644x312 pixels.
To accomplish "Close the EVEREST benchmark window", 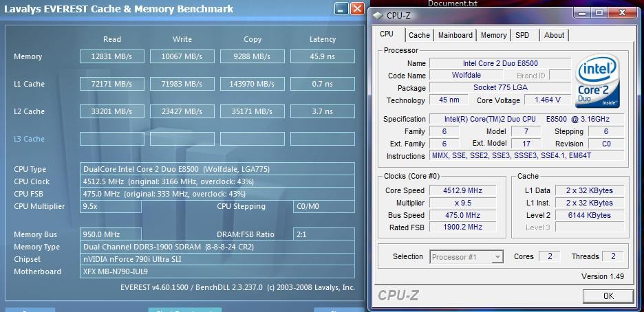I will pyautogui.click(x=357, y=9).
